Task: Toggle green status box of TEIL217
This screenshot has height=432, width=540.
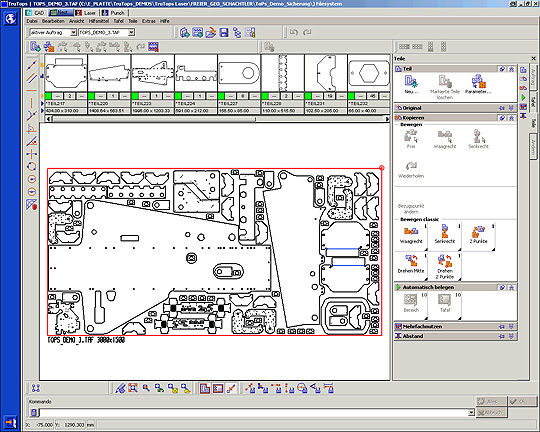Action: tap(48, 96)
